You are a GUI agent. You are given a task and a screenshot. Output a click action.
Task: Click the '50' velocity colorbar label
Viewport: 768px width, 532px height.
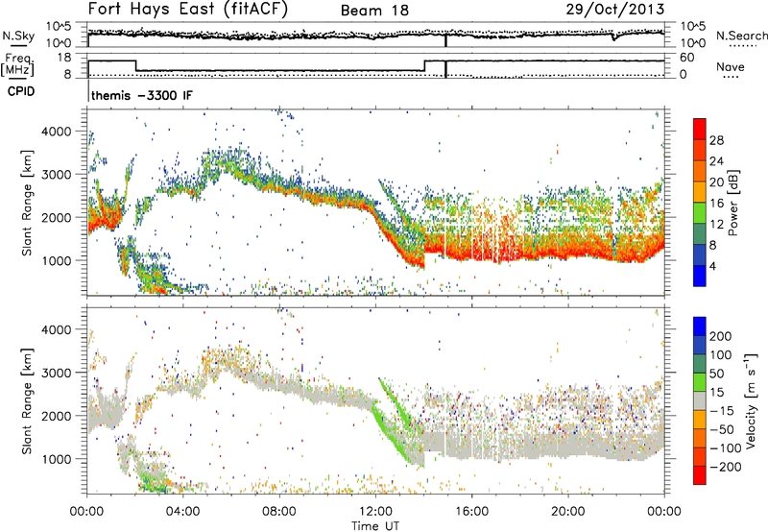click(716, 374)
